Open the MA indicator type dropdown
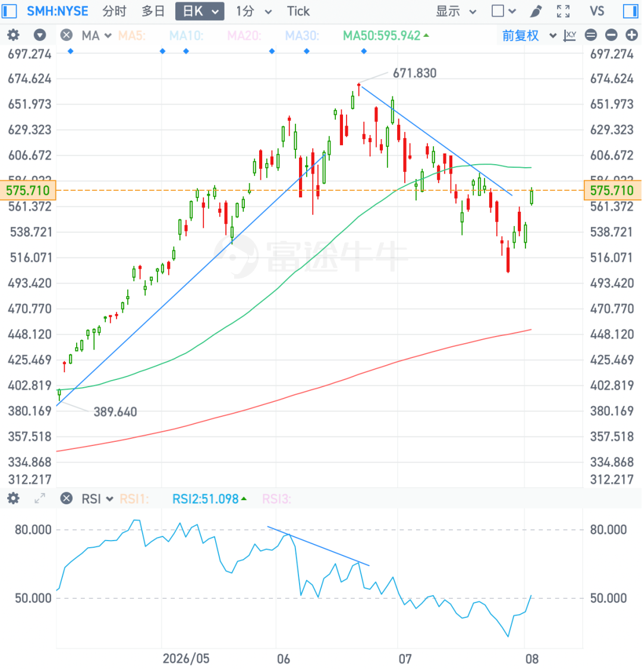Viewport: 642px width, 672px height. tap(96, 35)
